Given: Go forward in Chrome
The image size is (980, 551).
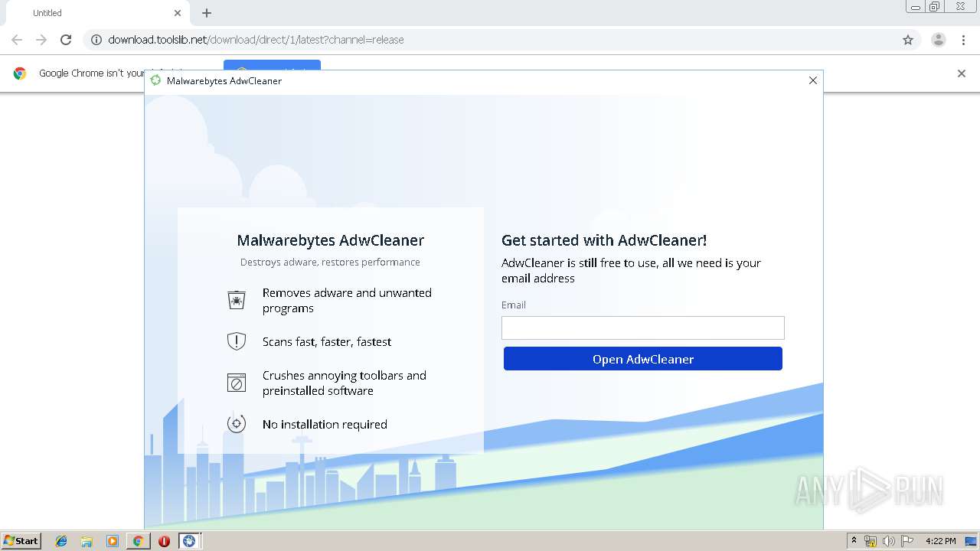Looking at the screenshot, I should click(x=41, y=40).
